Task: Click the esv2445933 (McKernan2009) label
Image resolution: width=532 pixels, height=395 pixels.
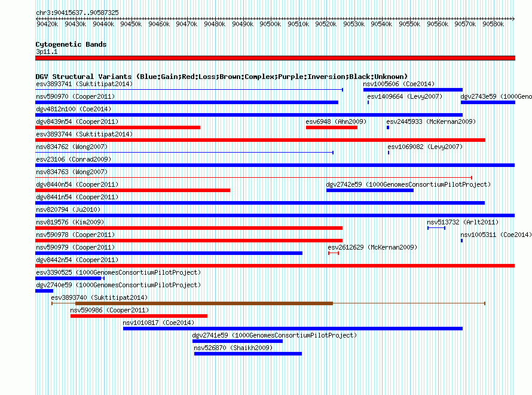Action: click(x=431, y=121)
